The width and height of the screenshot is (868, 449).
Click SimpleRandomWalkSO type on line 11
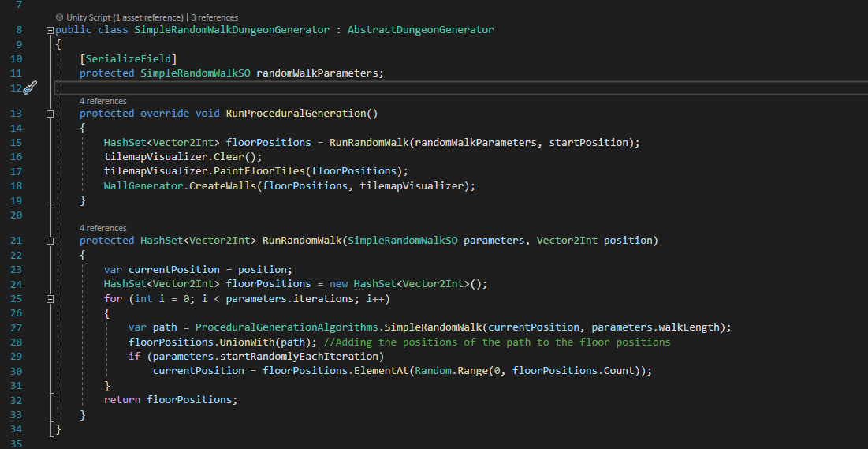(196, 73)
